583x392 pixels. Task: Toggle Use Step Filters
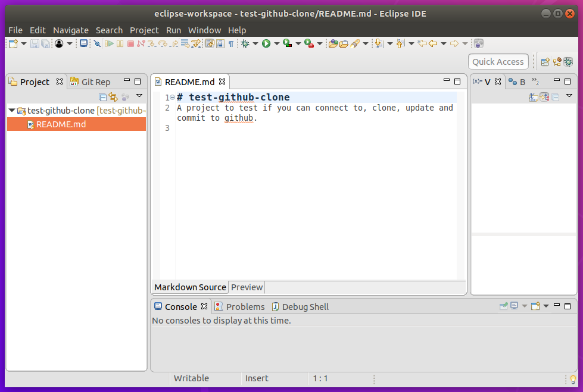click(x=196, y=43)
